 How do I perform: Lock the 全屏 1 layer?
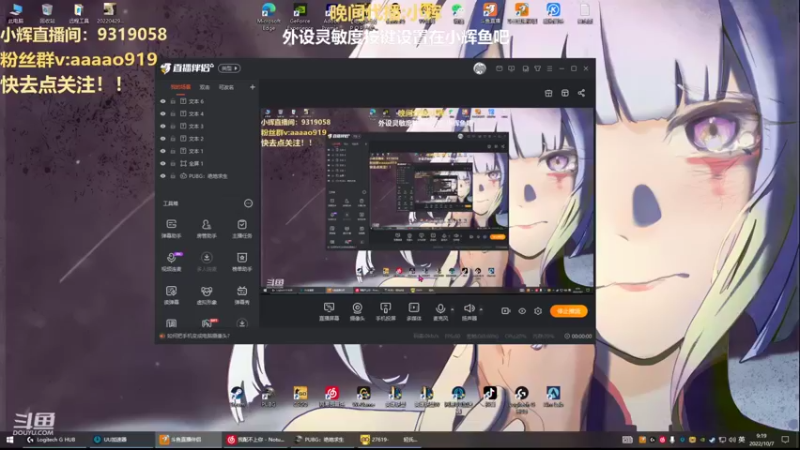(173, 163)
